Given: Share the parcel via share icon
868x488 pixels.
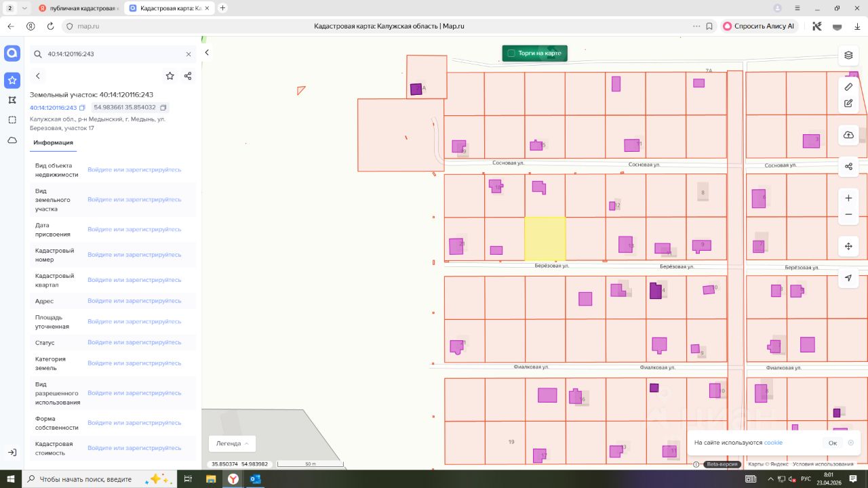Looking at the screenshot, I should click(x=188, y=76).
